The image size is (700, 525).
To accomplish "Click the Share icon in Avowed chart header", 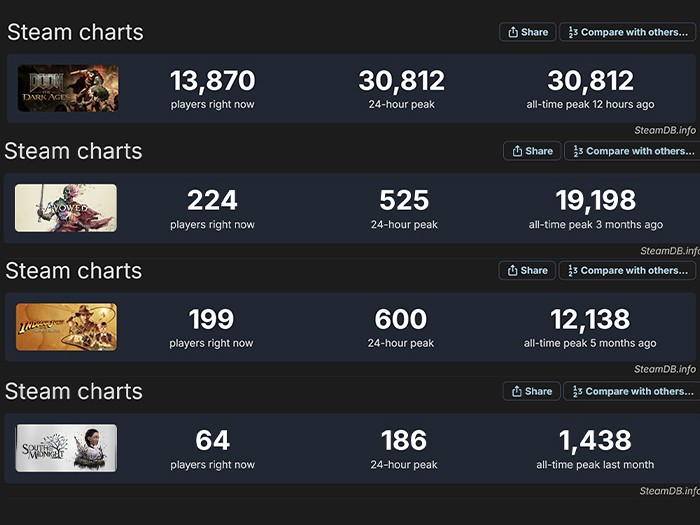I will 517,151.
